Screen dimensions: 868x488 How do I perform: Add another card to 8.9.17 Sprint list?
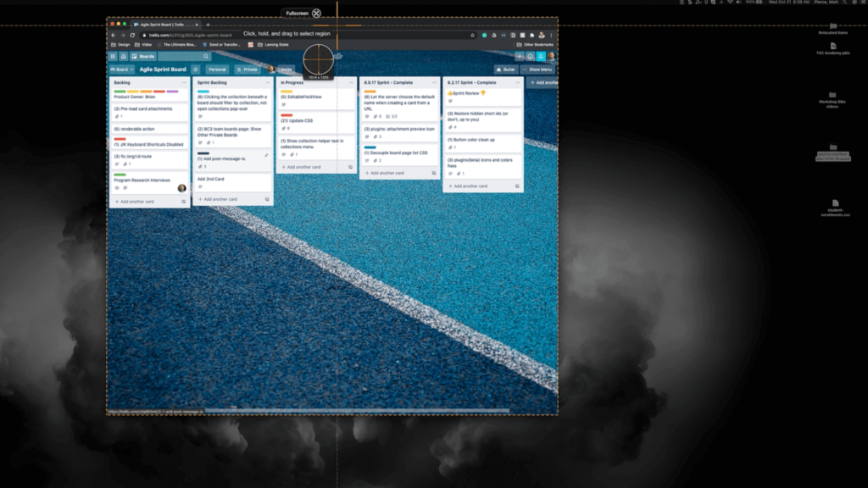click(385, 173)
